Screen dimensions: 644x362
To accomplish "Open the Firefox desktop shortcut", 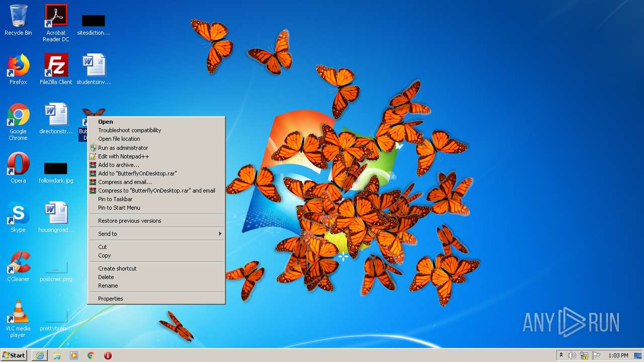I will [18, 69].
